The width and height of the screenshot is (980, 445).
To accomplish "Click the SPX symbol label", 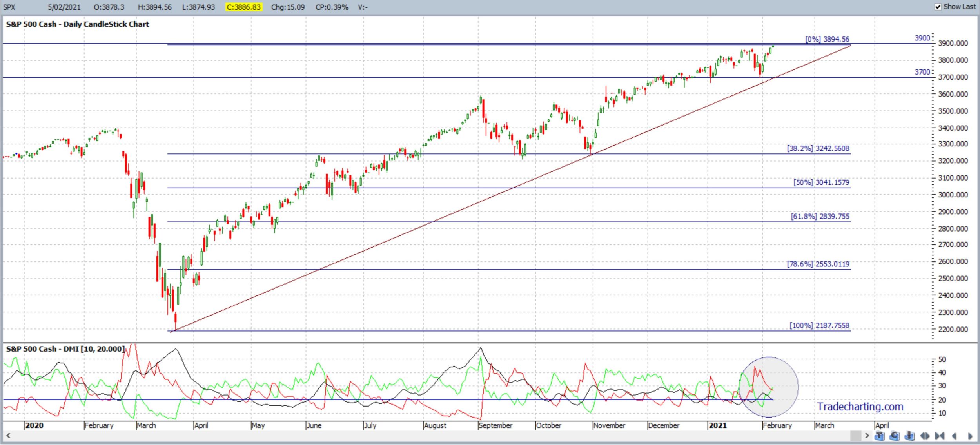I will 9,7.
